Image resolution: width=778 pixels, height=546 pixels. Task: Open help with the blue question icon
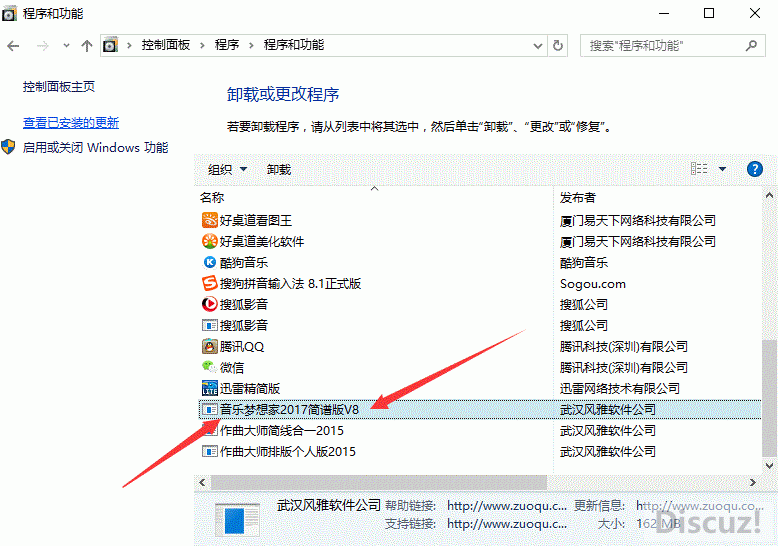[x=755, y=169]
